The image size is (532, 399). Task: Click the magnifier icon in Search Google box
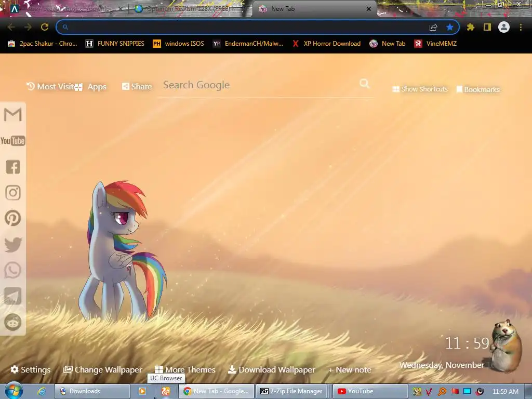(x=364, y=84)
